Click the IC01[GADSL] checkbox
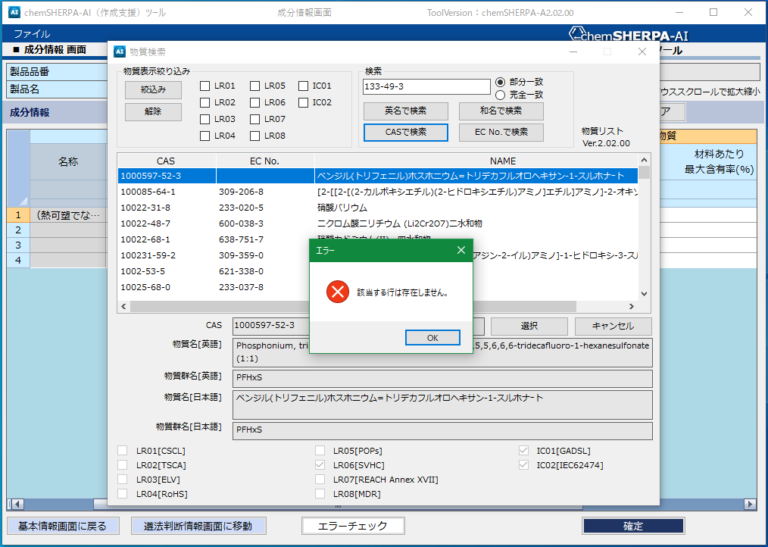This screenshot has width=768, height=547. (x=524, y=451)
